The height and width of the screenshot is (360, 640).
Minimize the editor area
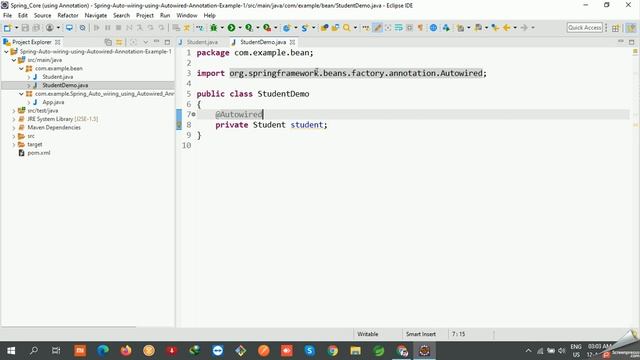pyautogui.click(x=621, y=42)
